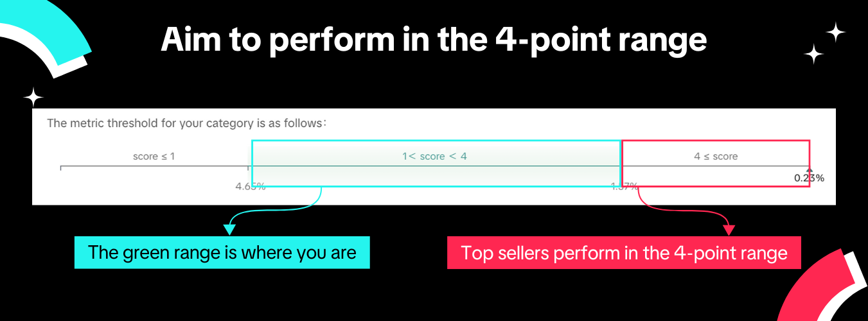
Task: Click the 0.23% current metric value
Action: [809, 178]
